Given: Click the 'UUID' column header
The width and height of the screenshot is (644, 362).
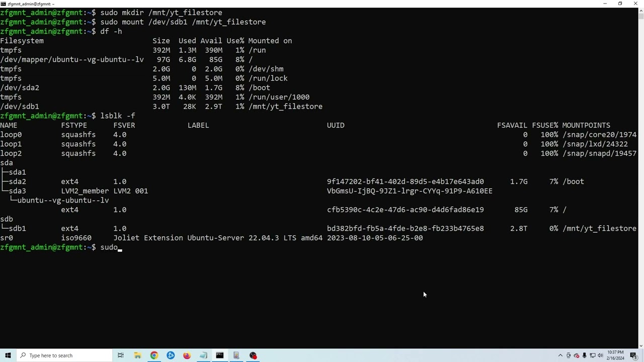Looking at the screenshot, I should point(336,125).
